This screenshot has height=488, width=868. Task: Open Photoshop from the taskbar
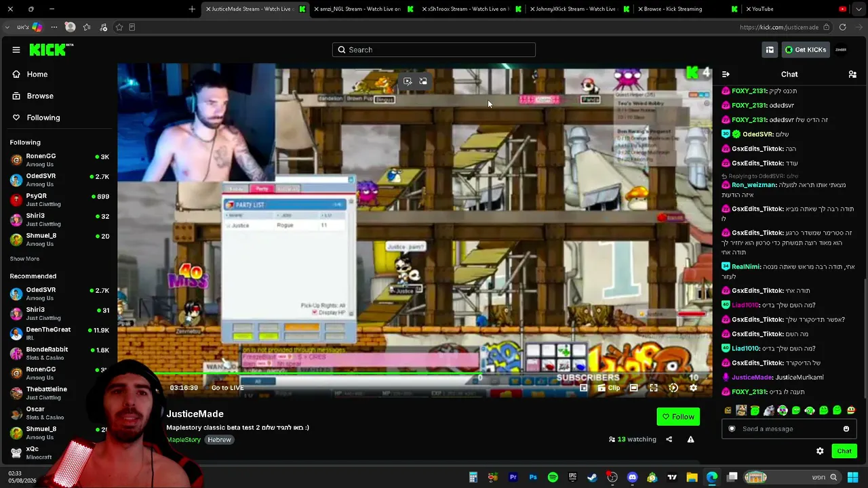[533, 477]
